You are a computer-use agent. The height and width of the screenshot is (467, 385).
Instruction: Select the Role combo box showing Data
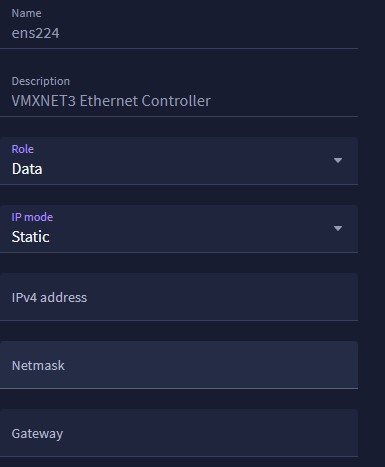click(179, 161)
